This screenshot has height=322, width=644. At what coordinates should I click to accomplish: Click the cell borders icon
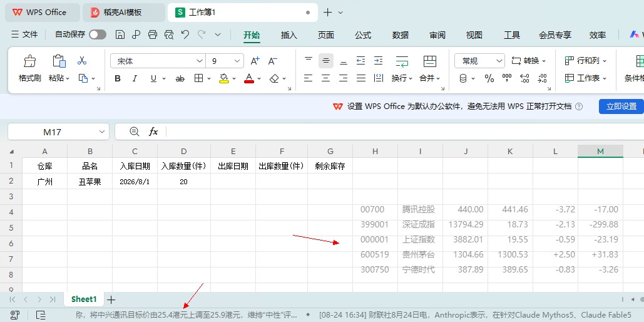[199, 78]
